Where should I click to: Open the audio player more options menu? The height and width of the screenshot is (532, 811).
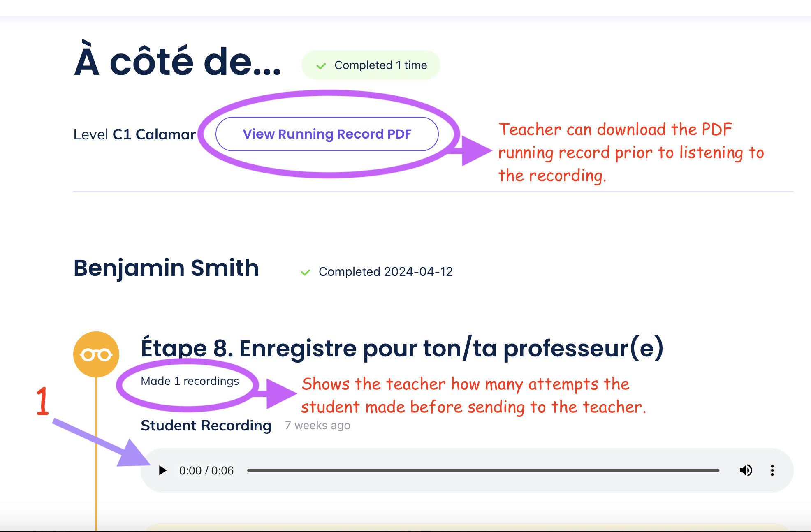tap(772, 470)
